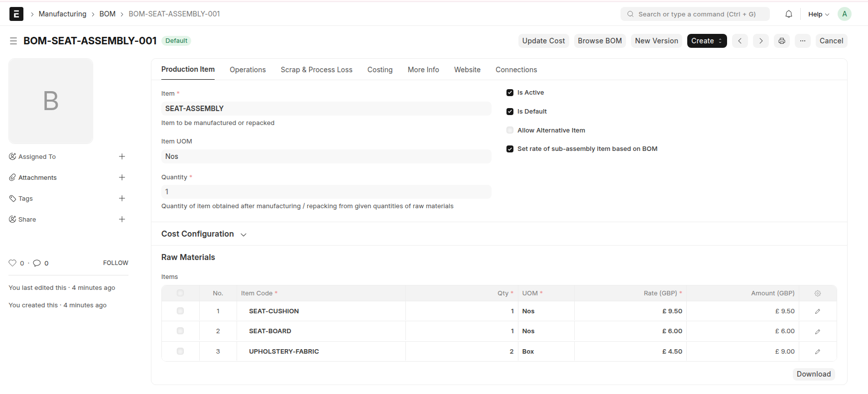The height and width of the screenshot is (394, 868).
Task: Click the Update Cost button
Action: pos(543,41)
